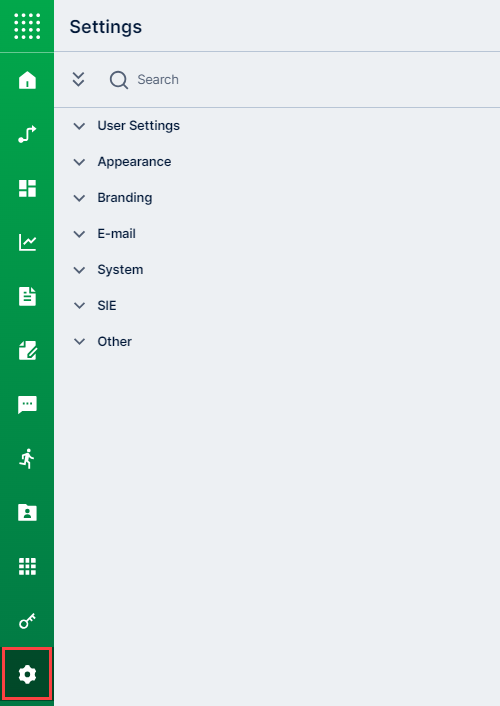This screenshot has height=706, width=500.
Task: Open the contact folder icon
Action: click(x=27, y=512)
